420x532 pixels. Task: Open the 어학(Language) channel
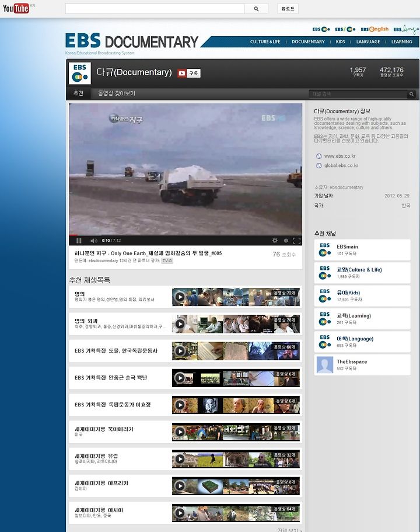(x=362, y=342)
